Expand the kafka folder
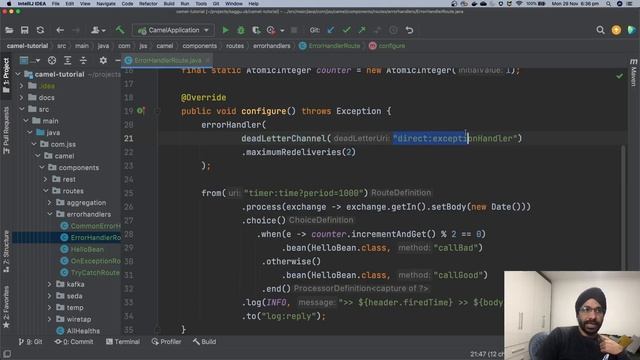Image resolution: width=640 pixels, height=360 pixels. 50,284
